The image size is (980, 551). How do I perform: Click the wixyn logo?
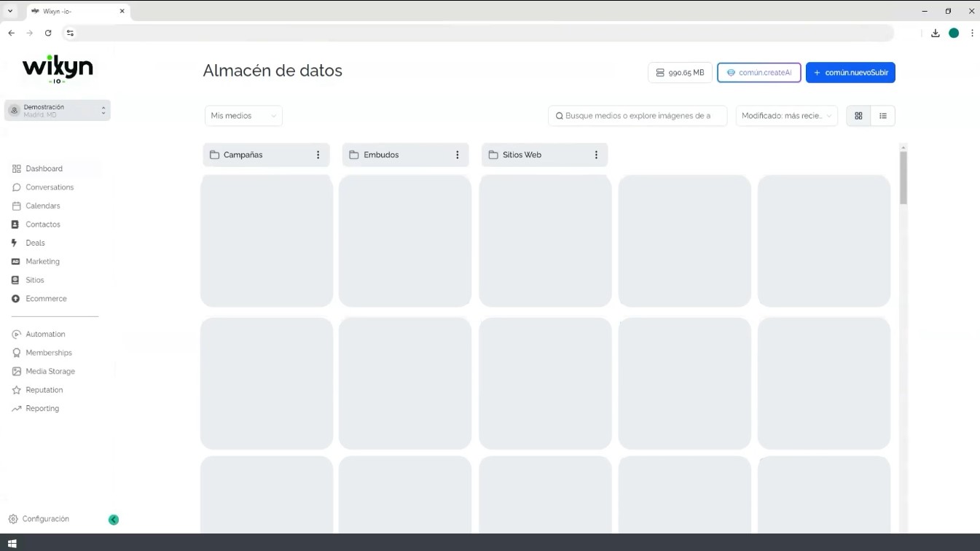(x=58, y=69)
